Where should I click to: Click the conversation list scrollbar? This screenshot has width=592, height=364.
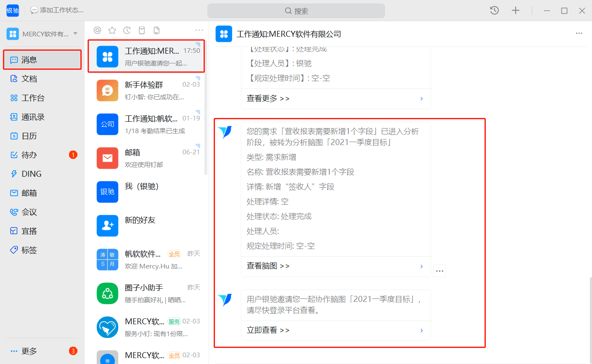click(x=206, y=107)
